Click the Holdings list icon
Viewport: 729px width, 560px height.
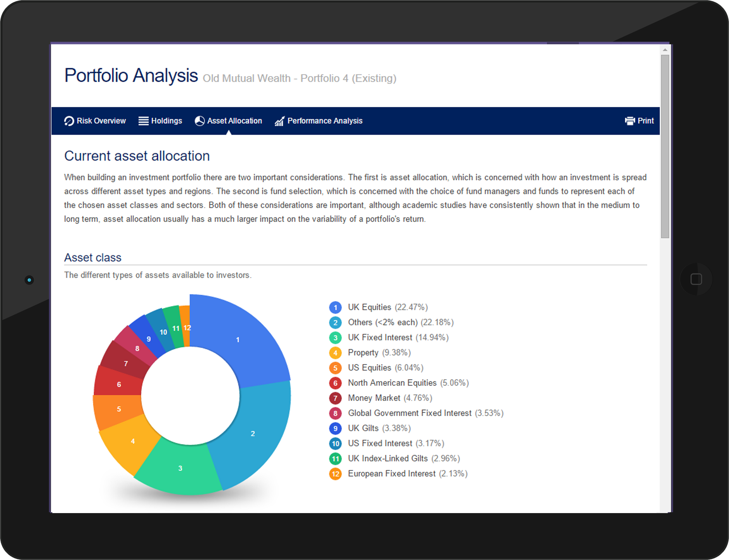coord(143,121)
